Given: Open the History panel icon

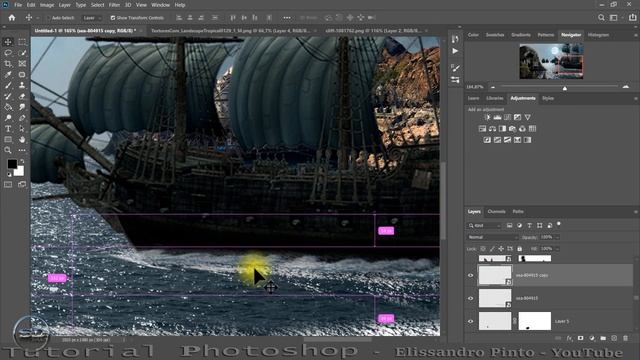Looking at the screenshot, I should pos(455,39).
